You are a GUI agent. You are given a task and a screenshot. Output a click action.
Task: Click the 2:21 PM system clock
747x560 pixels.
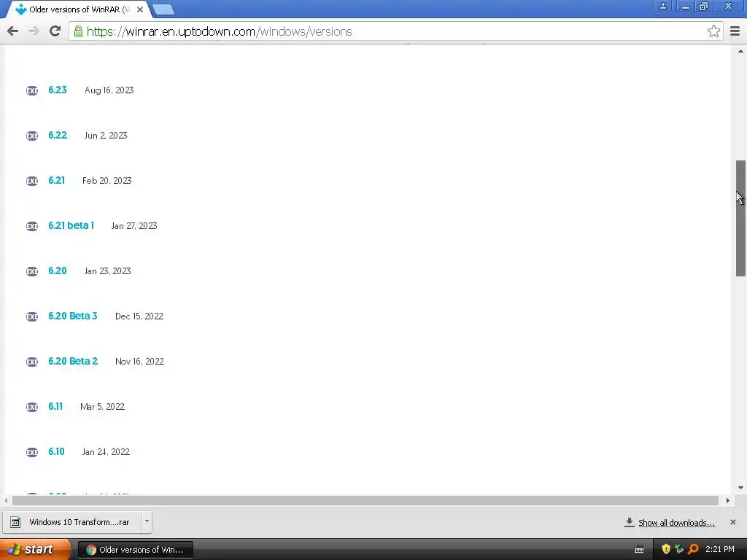click(x=720, y=549)
